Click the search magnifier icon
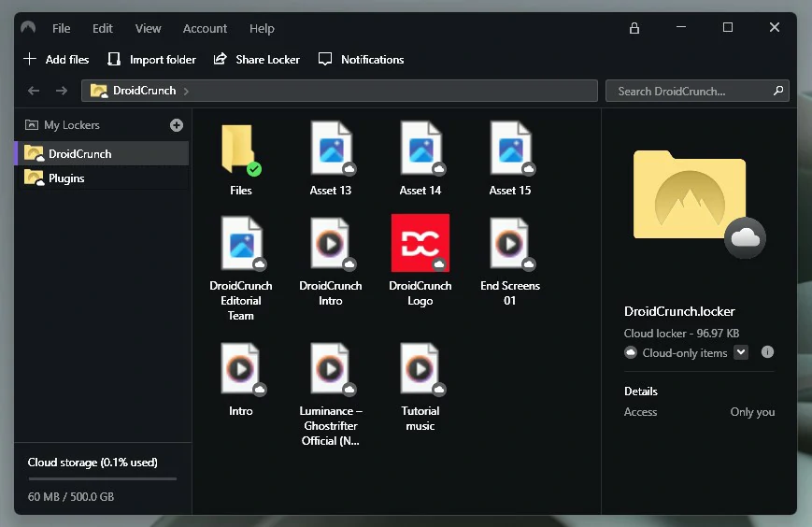The width and height of the screenshot is (812, 527). (777, 92)
